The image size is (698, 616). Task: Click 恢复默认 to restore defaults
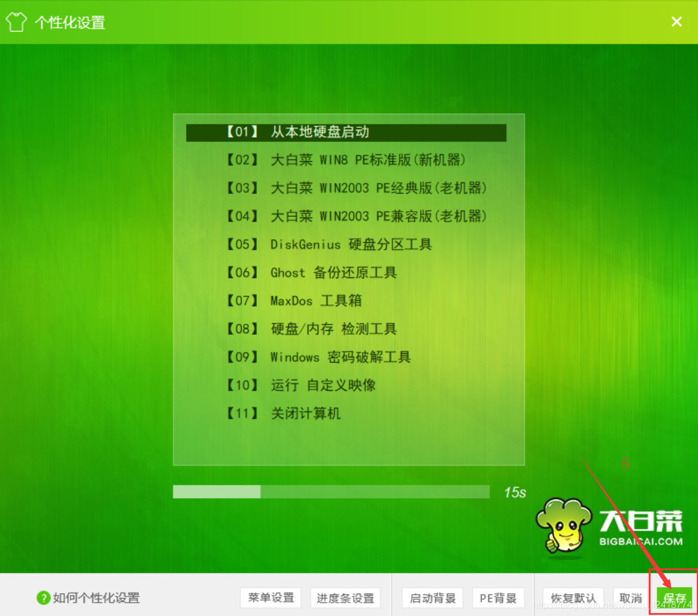pos(574,597)
